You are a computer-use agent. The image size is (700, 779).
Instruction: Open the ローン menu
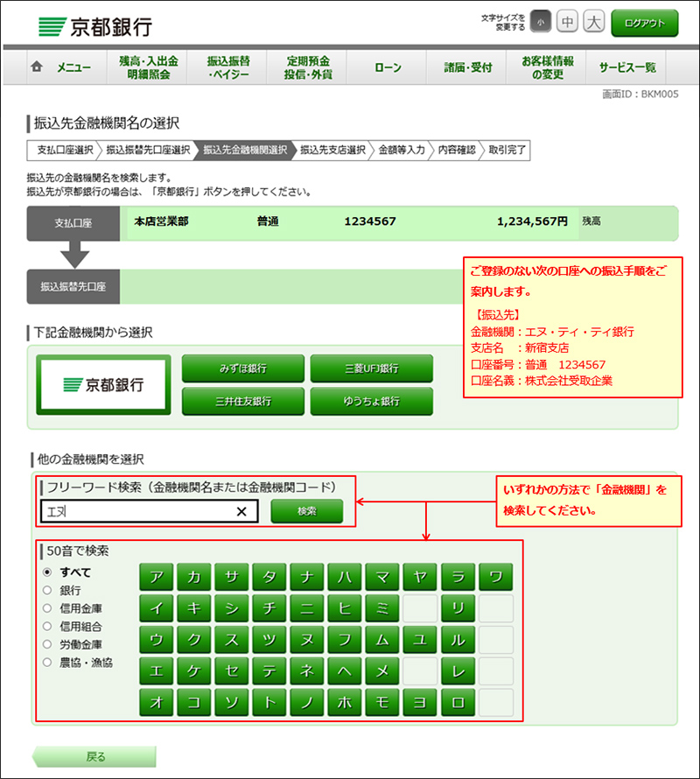click(x=388, y=67)
